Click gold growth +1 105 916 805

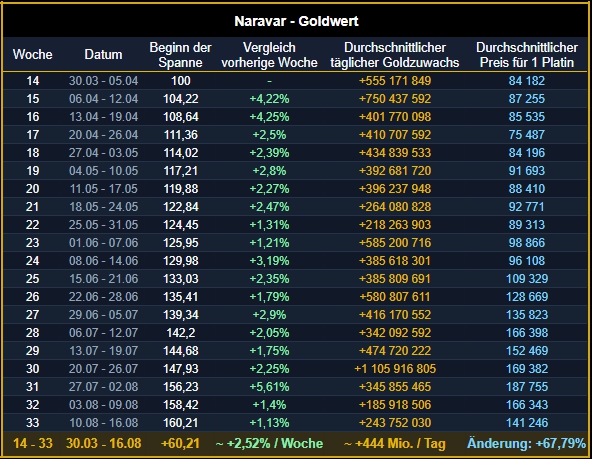click(395, 369)
